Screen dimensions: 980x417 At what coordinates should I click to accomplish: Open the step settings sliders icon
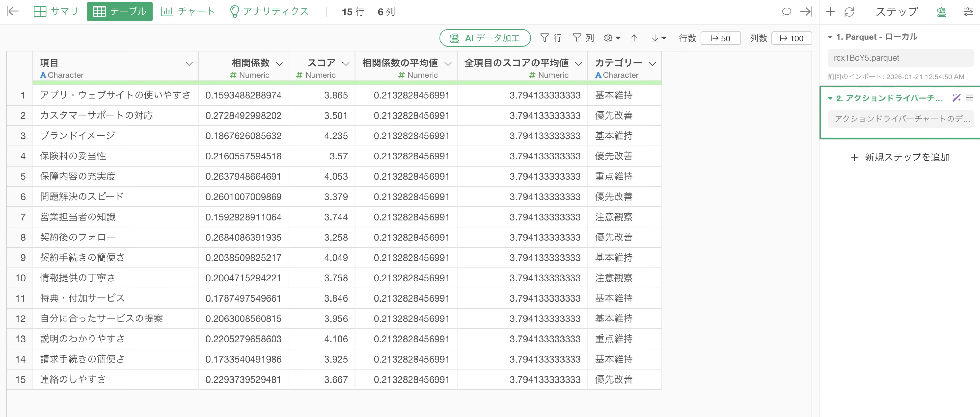point(968,12)
